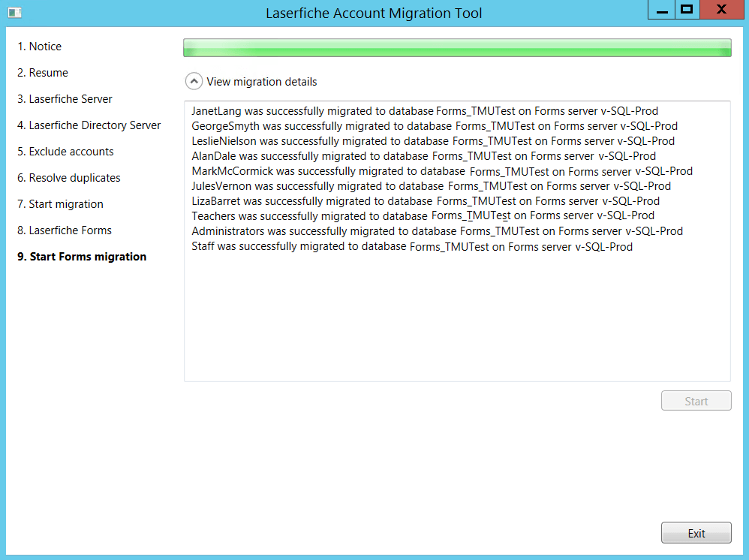Viewport: 749px width, 560px height.
Task: Close the Migration Tool window
Action: pos(721,10)
